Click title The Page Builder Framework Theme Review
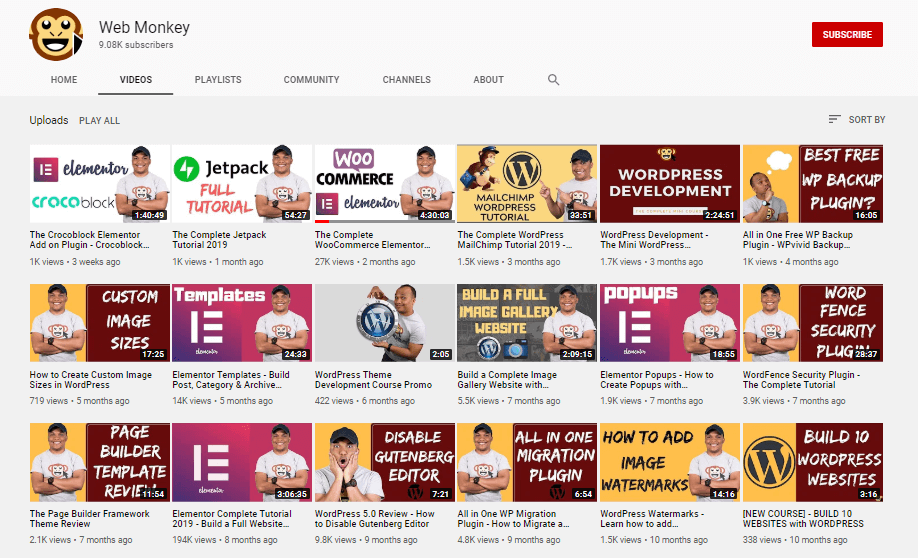 pos(90,519)
